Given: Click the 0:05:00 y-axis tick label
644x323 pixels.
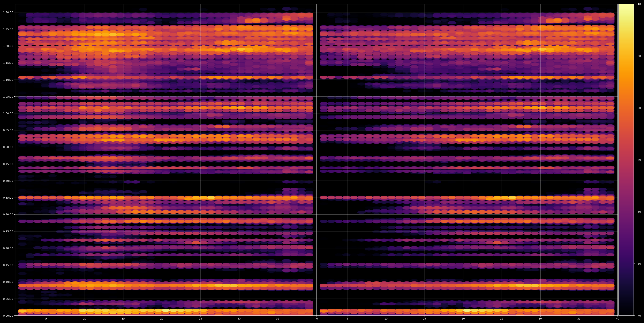Looking at the screenshot, I should tap(8, 299).
